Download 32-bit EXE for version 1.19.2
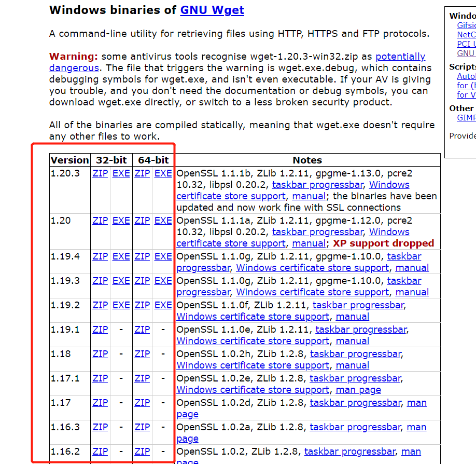This screenshot has width=476, height=464. [x=121, y=305]
